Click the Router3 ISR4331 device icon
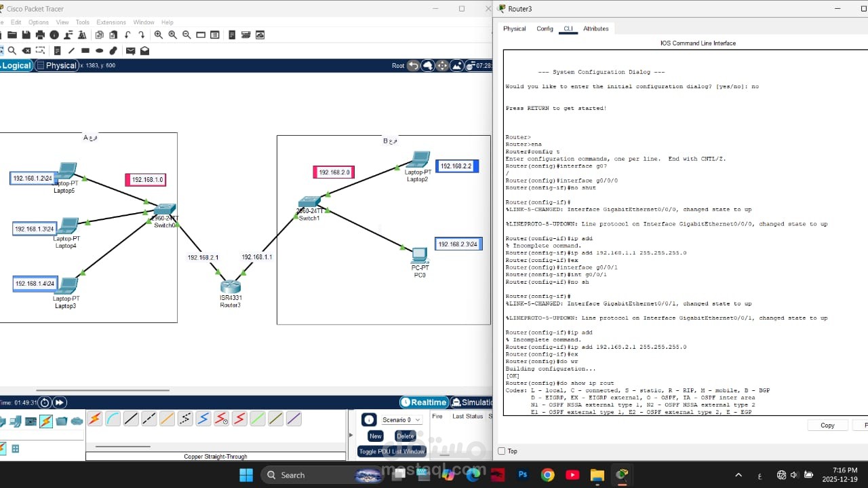Image resolution: width=868 pixels, height=488 pixels. point(231,286)
